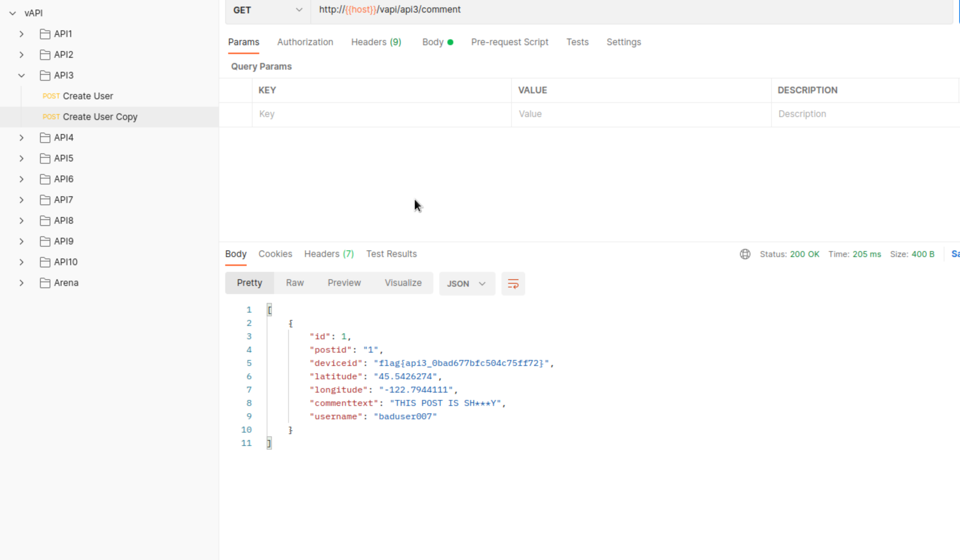Click the Arena folder icon
The width and height of the screenshot is (960, 560).
pyautogui.click(x=45, y=283)
